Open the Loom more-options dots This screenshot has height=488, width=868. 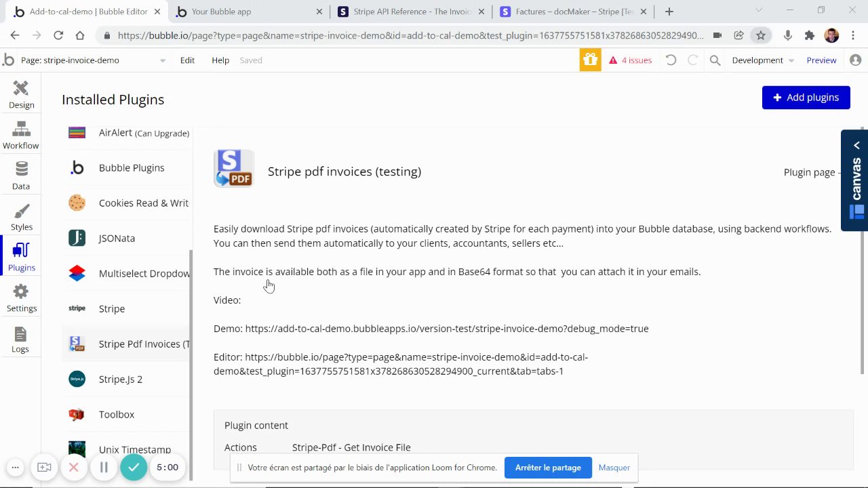15,467
